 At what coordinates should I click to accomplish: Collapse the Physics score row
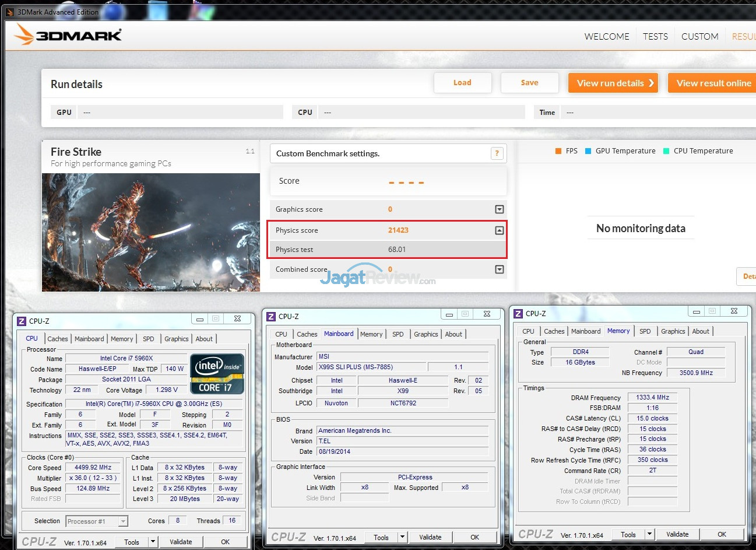[499, 230]
